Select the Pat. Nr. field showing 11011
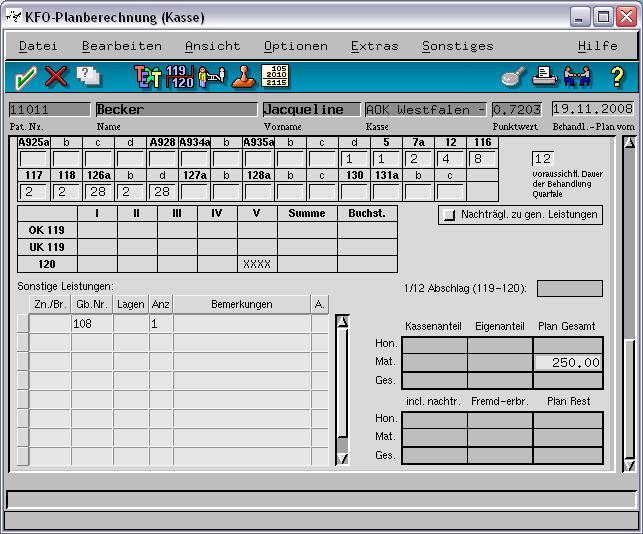This screenshot has width=643, height=534. tap(49, 110)
